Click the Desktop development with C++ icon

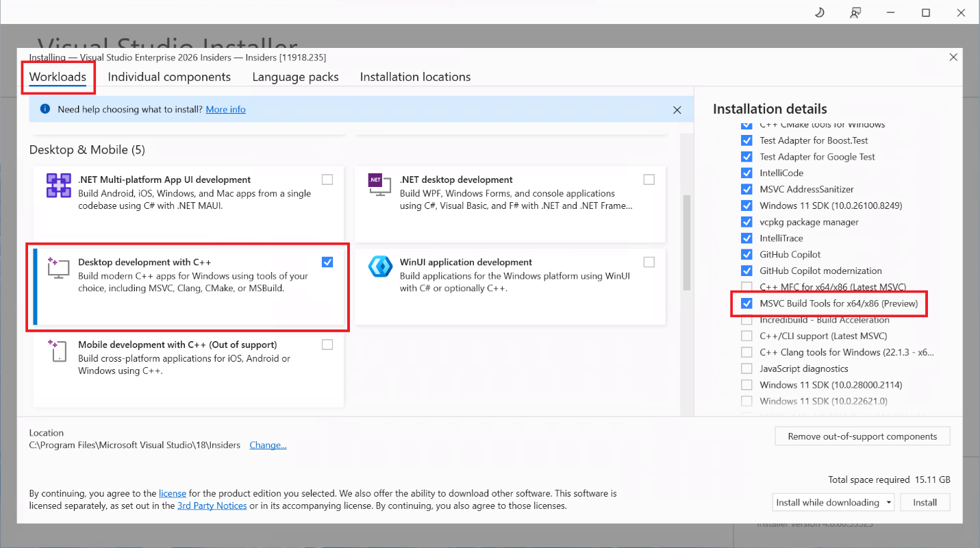point(58,268)
